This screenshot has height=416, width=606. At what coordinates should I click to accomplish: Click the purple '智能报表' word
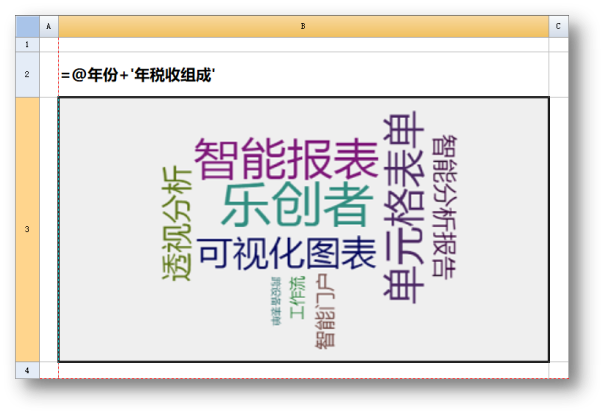click(285, 160)
